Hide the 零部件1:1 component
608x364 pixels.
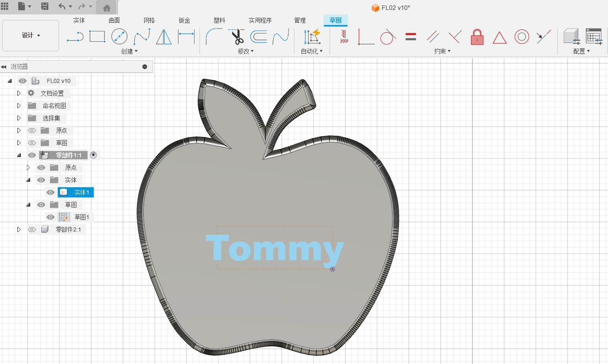[x=32, y=155]
